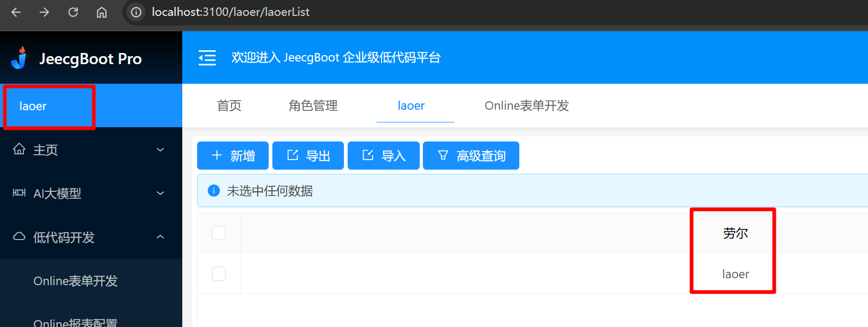View site information icon in address bar
Screen dimensions: 868x327
(x=136, y=12)
